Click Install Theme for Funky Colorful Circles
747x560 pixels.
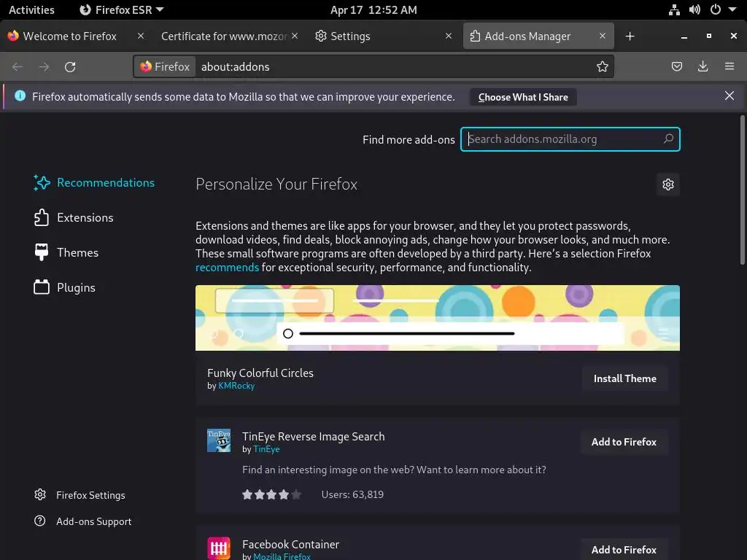[624, 378]
